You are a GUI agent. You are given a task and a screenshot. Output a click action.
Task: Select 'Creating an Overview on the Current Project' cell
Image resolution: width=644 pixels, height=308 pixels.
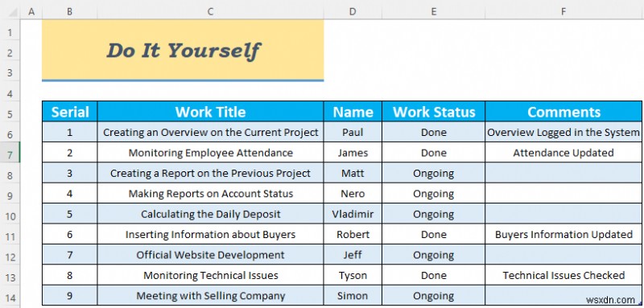210,132
